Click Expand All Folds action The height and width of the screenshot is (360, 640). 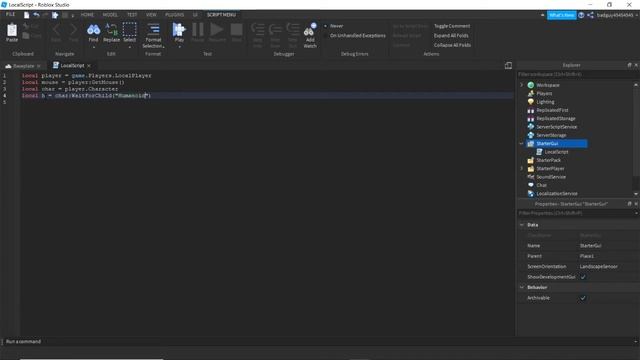tap(451, 36)
